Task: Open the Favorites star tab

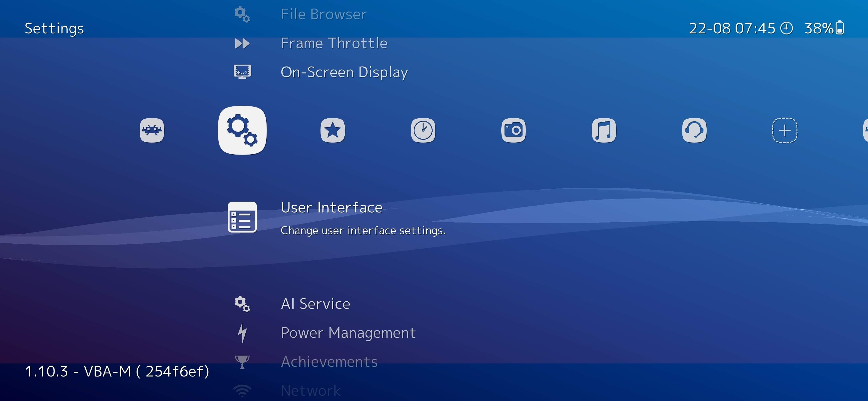Action: (332, 130)
